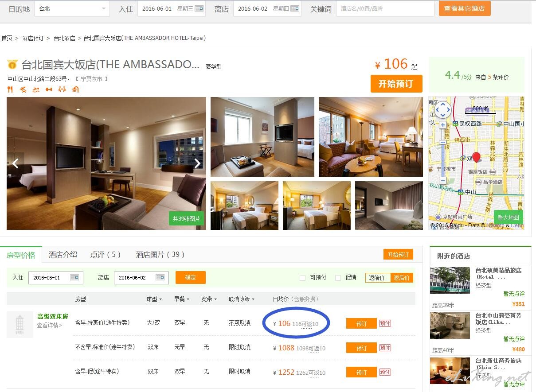Go to 首页 in breadcrumb
This screenshot has width=536, height=392.
(7, 38)
